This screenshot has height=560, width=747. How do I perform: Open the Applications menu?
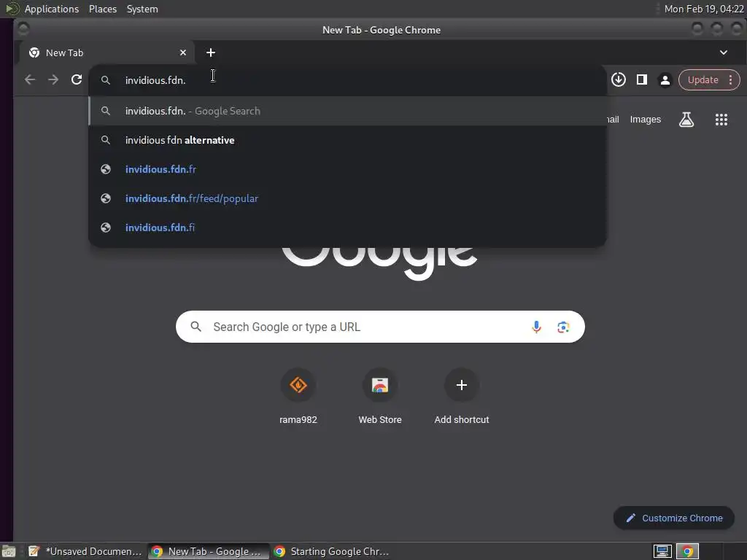pos(52,9)
